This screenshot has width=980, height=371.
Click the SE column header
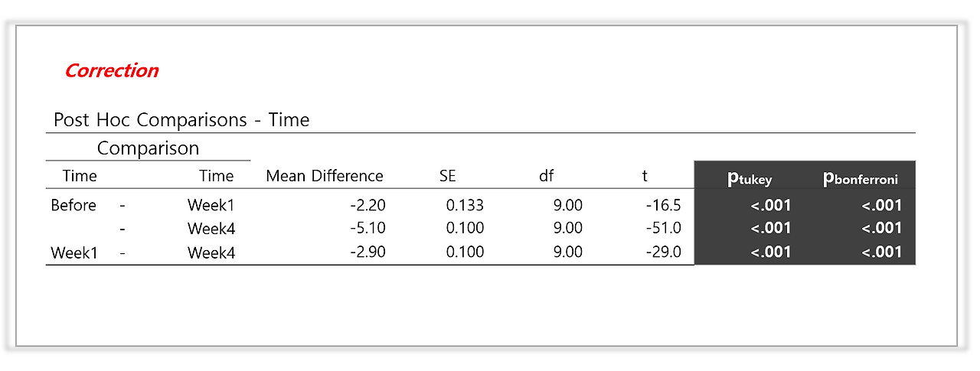click(x=447, y=176)
